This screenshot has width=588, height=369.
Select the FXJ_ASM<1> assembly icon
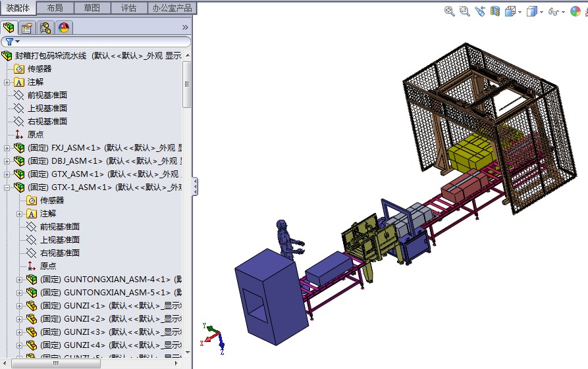(19, 147)
